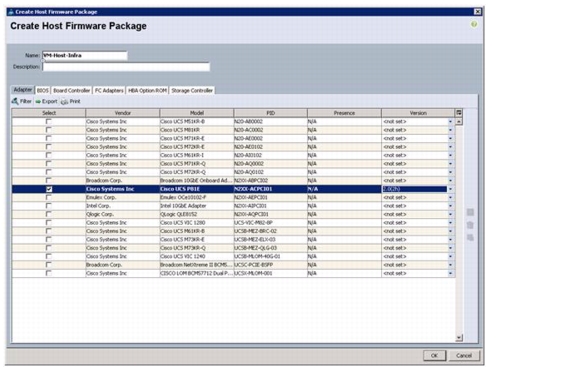Select the CISCO LOM BCM57712 model cell
This screenshot has height=371, width=576.
click(197, 273)
